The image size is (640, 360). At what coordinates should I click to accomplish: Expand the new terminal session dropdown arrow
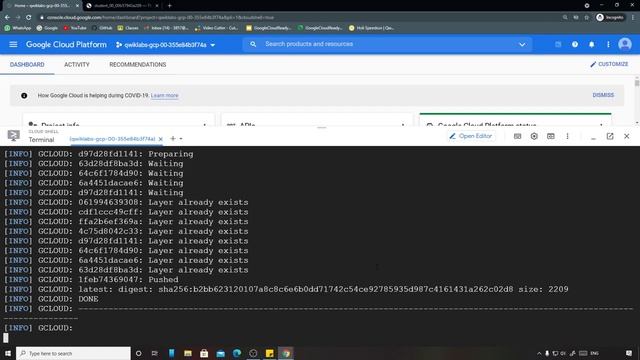pos(181,139)
